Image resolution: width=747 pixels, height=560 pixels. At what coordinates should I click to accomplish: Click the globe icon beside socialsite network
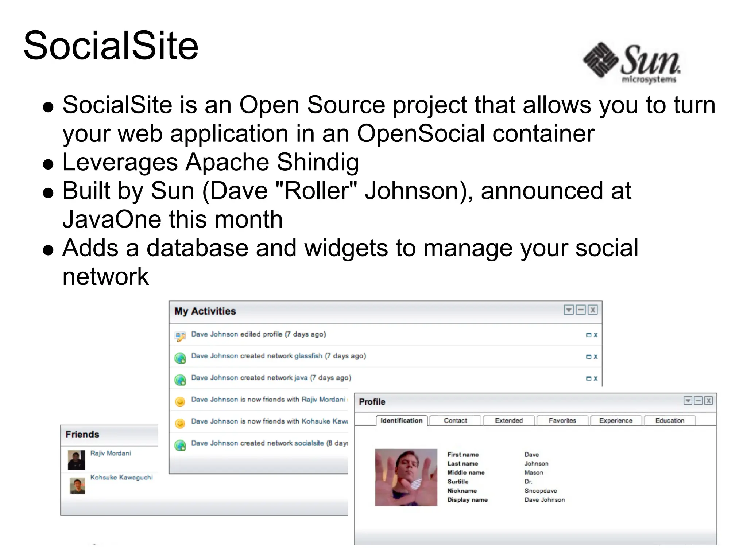click(x=180, y=445)
